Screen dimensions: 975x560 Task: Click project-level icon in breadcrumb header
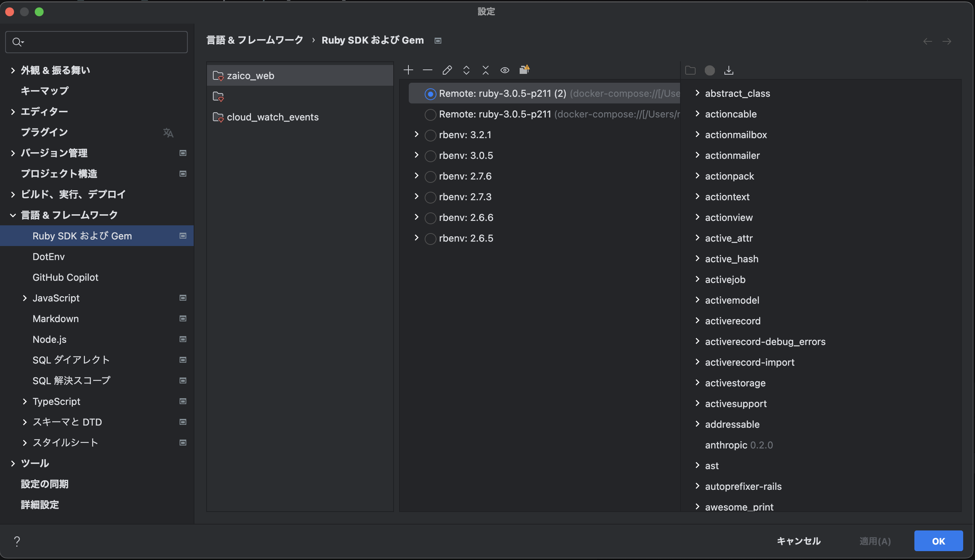tap(438, 41)
